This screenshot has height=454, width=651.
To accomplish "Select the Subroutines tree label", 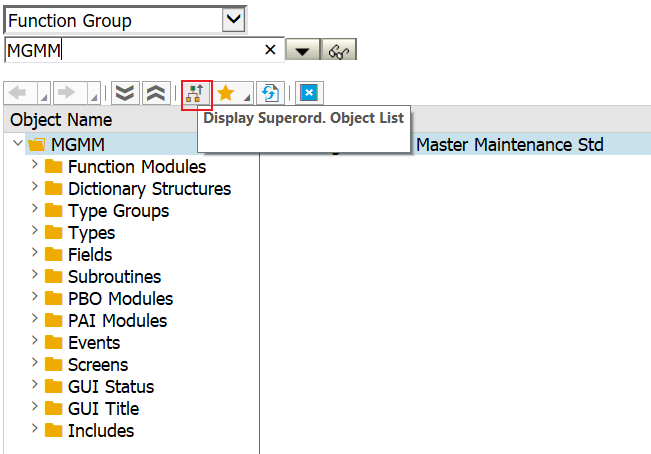I will pyautogui.click(x=114, y=277).
